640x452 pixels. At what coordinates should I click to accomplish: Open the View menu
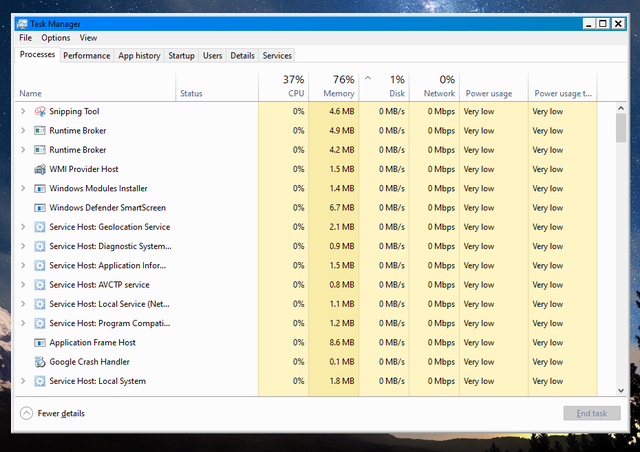(88, 38)
